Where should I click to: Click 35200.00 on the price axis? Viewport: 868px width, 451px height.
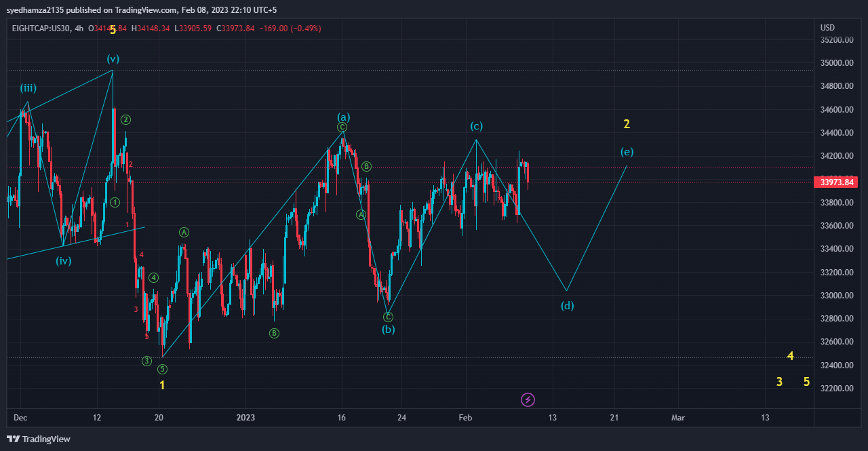coord(836,40)
